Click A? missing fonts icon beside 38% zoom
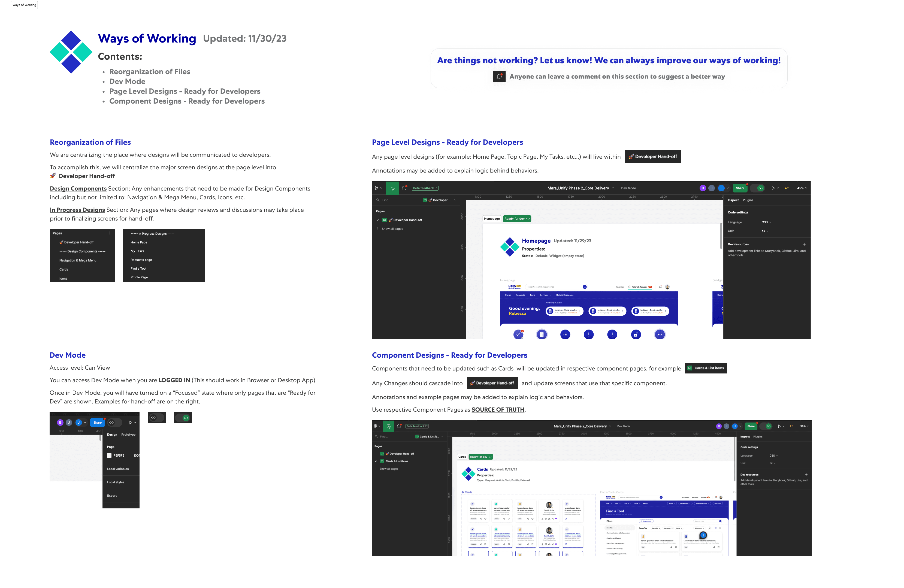 (x=791, y=426)
